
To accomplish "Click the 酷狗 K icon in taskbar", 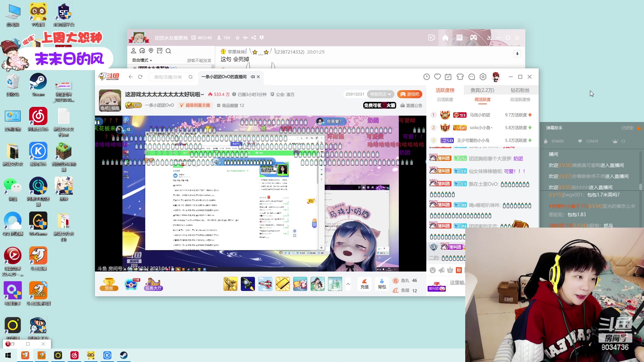I will [107, 355].
